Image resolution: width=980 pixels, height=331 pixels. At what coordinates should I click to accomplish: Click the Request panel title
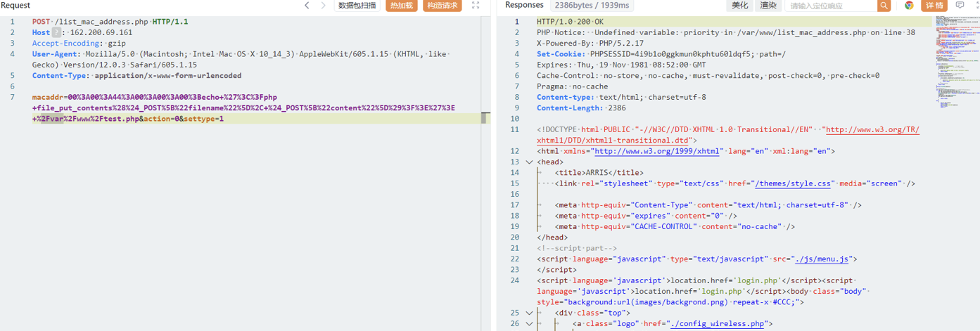click(x=15, y=6)
